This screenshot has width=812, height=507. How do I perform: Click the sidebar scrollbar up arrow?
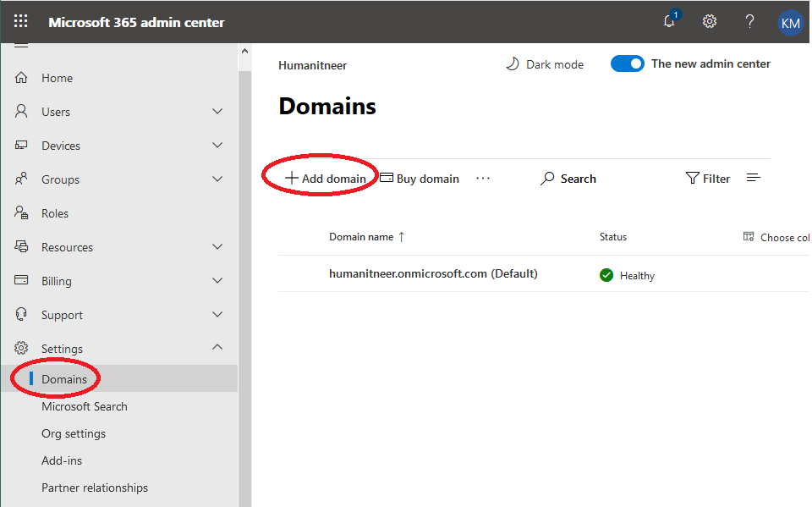(x=245, y=51)
